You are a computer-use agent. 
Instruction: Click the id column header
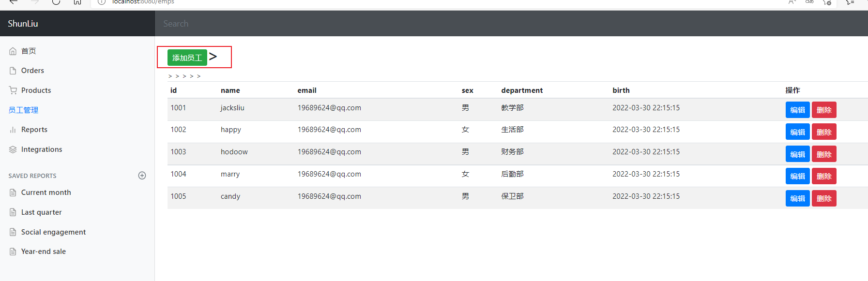click(x=173, y=90)
